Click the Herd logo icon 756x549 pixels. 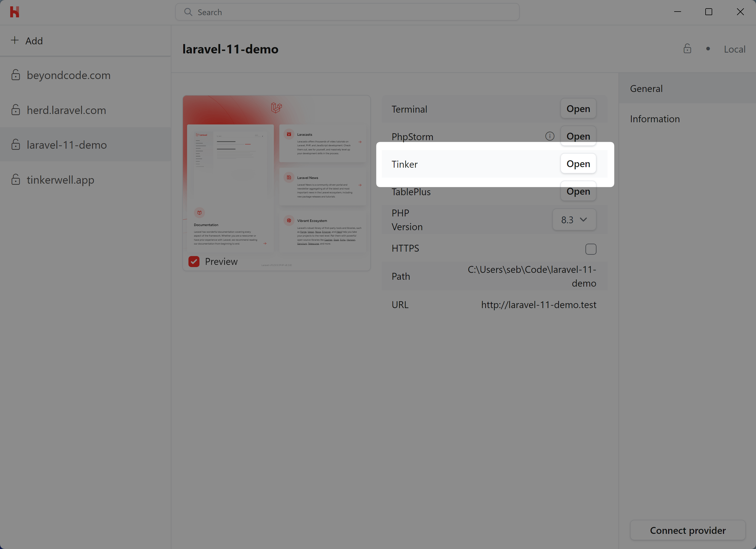(15, 12)
